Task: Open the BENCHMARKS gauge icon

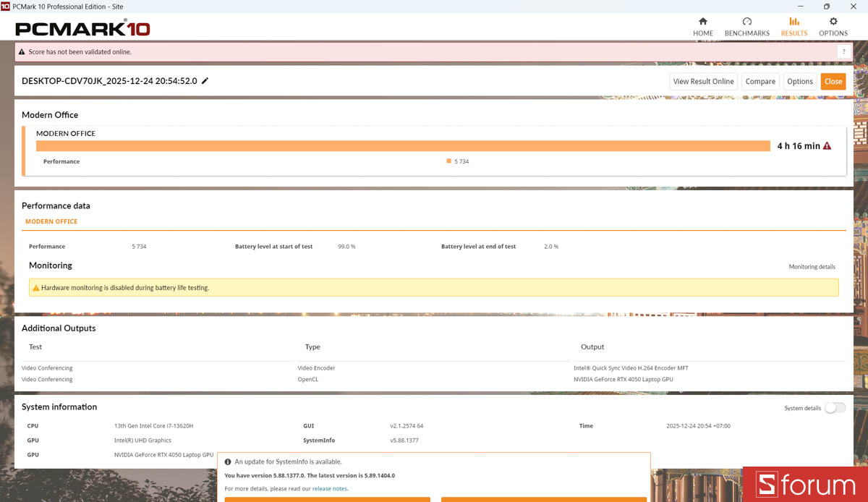Action: pyautogui.click(x=747, y=21)
